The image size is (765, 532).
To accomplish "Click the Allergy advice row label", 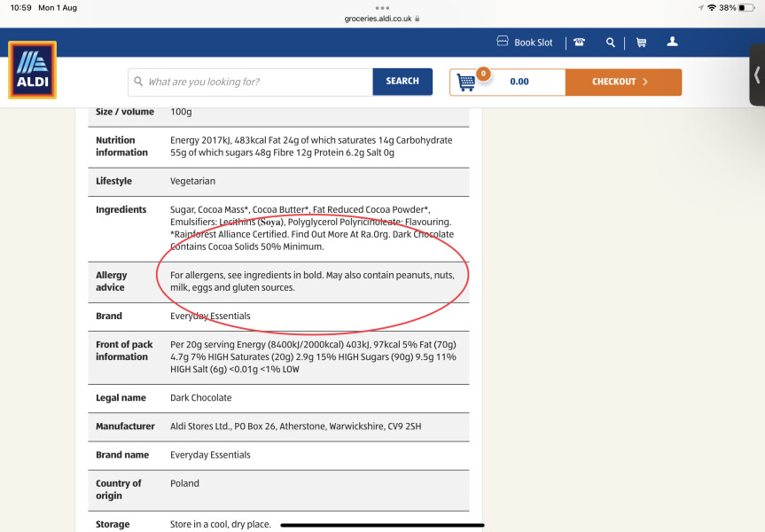I will [x=111, y=281].
